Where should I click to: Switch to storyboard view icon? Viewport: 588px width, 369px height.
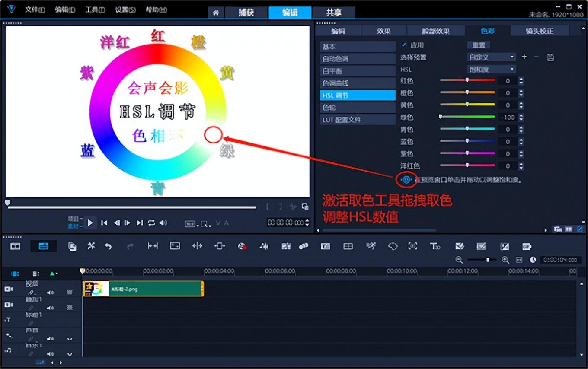tap(15, 246)
